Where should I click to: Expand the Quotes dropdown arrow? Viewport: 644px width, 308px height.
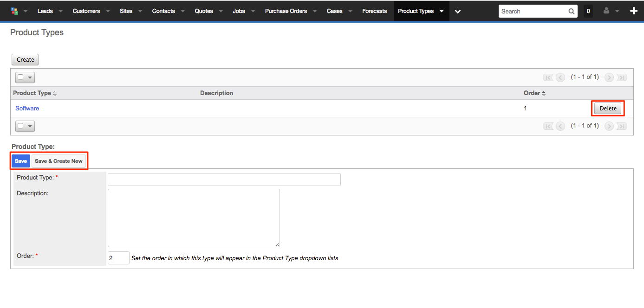point(221,11)
